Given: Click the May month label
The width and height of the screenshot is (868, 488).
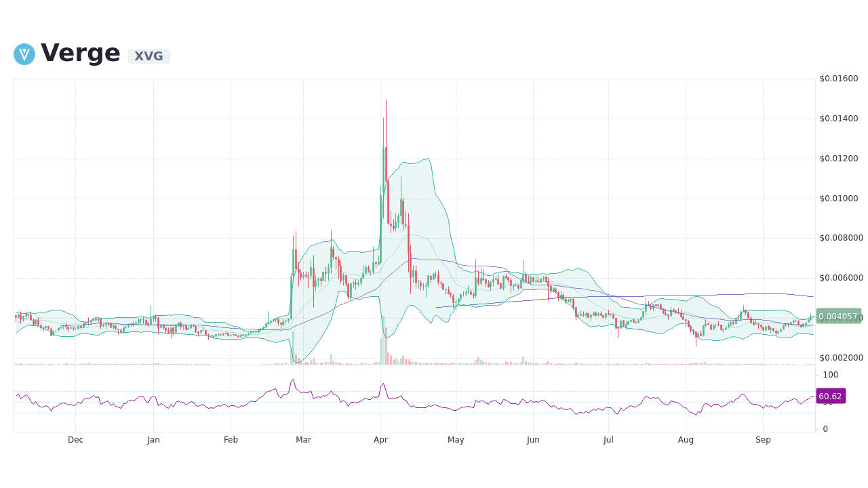Looking at the screenshot, I should [456, 440].
